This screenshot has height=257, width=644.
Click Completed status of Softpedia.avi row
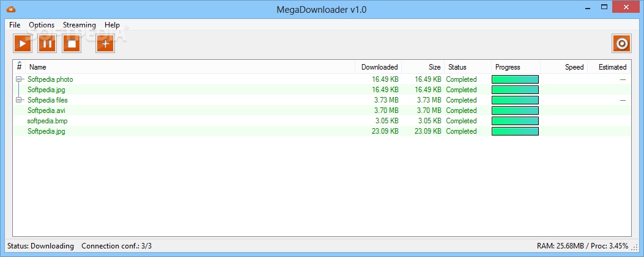461,110
